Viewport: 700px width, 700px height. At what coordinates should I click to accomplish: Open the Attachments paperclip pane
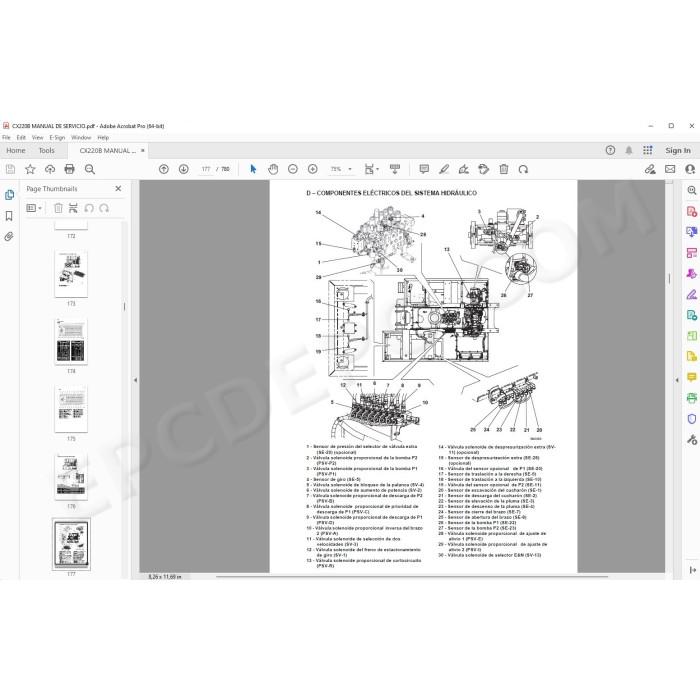point(9,237)
